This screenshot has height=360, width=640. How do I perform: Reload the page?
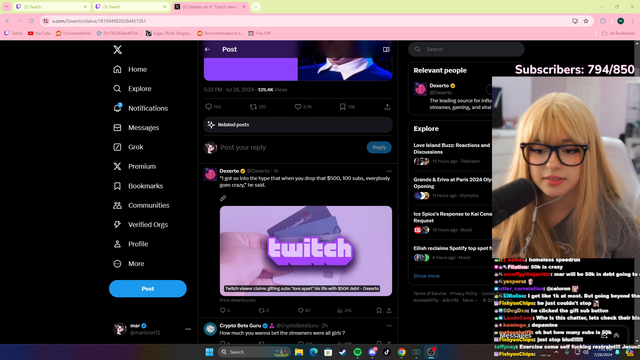pyautogui.click(x=31, y=21)
